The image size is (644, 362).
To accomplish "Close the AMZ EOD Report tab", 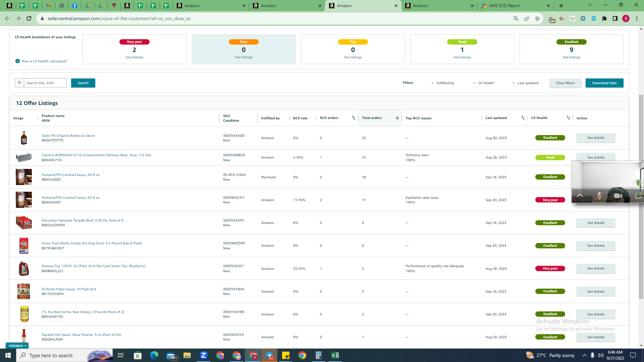I will [548, 6].
